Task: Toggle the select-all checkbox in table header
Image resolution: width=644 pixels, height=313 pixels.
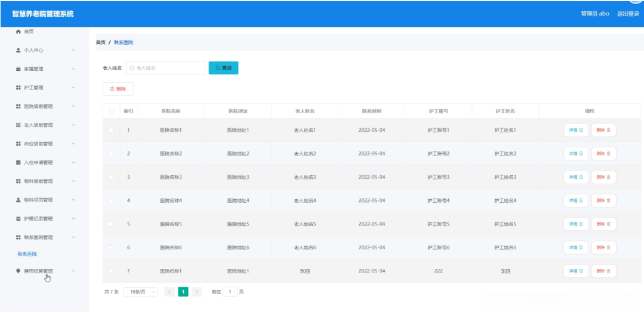Action: pos(111,111)
